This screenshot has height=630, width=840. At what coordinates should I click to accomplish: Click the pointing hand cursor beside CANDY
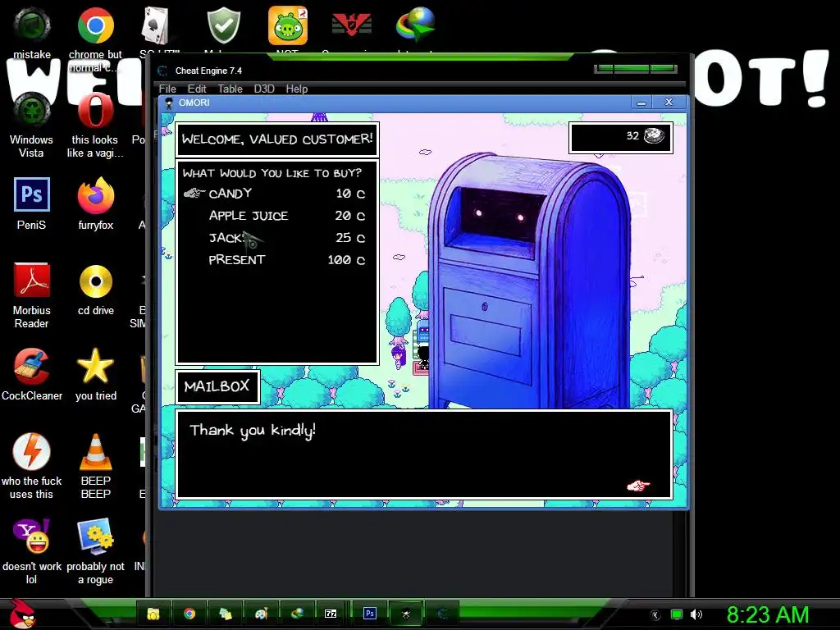pos(194,193)
